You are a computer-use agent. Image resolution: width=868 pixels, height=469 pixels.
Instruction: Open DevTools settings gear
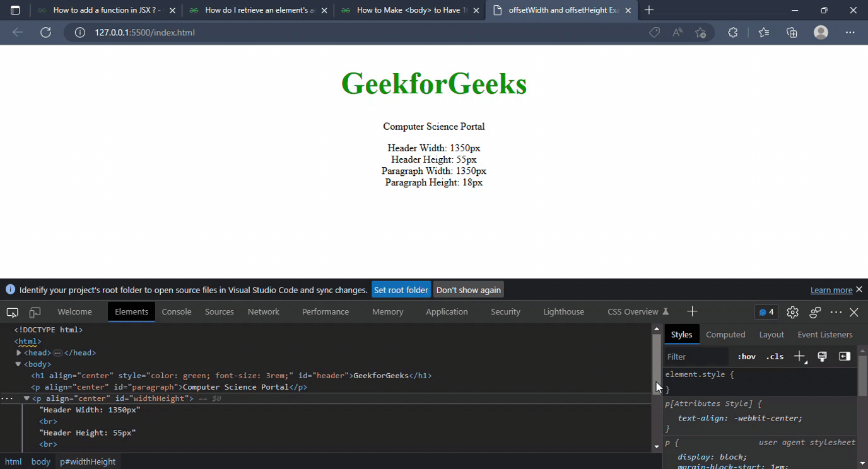pyautogui.click(x=792, y=311)
